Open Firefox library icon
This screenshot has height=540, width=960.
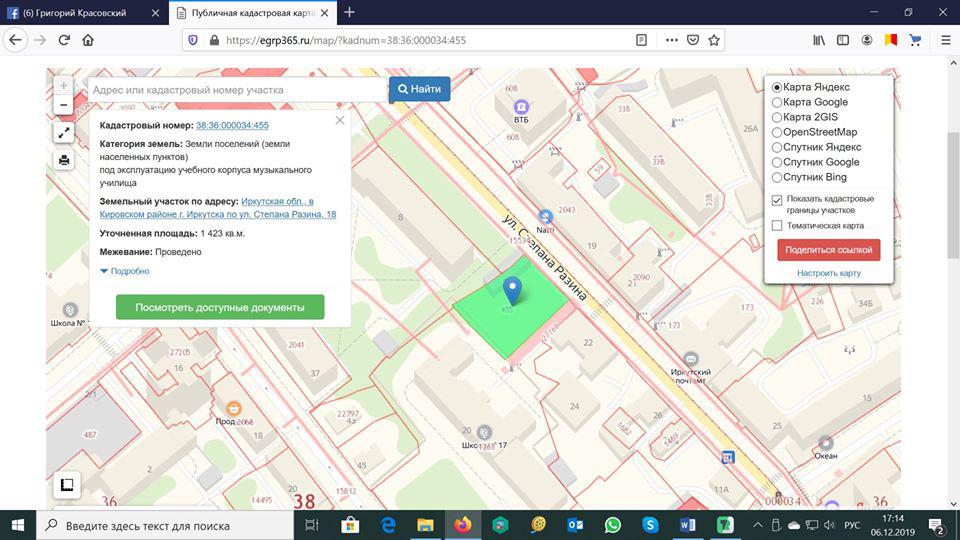[x=819, y=40]
